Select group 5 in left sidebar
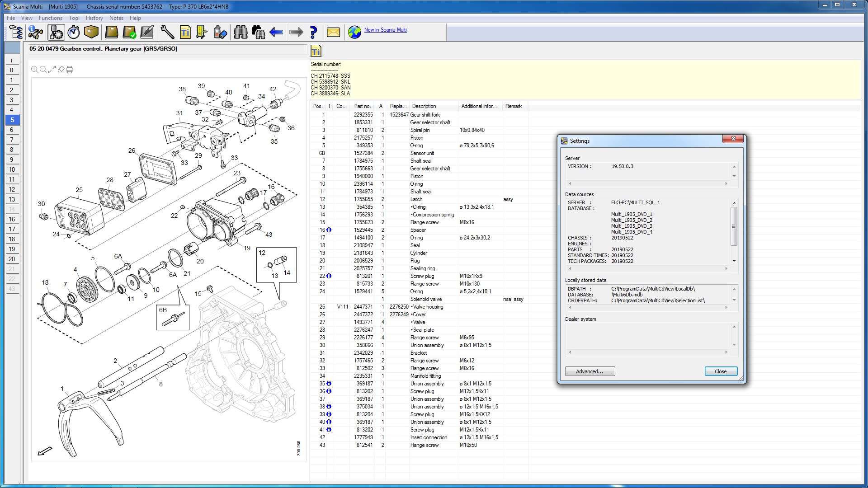 [x=12, y=120]
